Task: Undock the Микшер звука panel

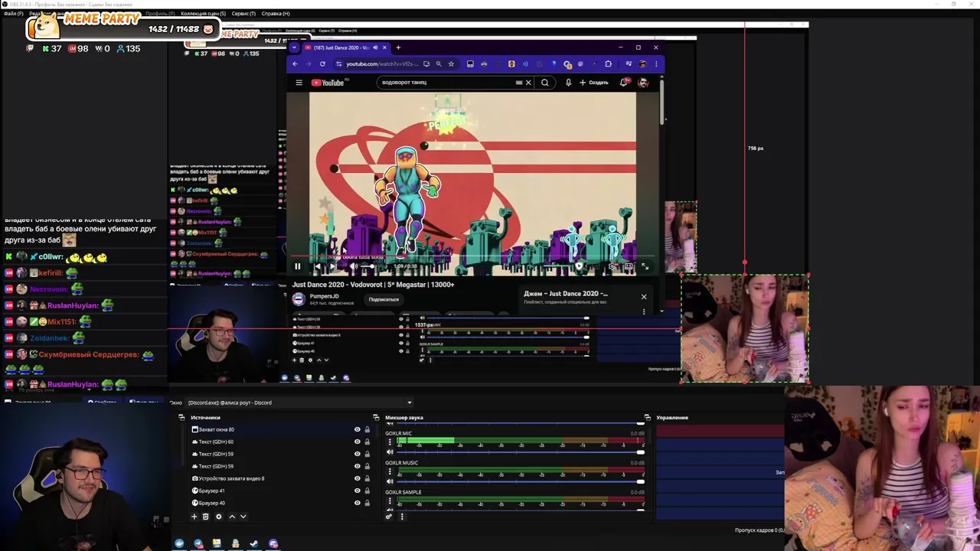Action: [647, 417]
